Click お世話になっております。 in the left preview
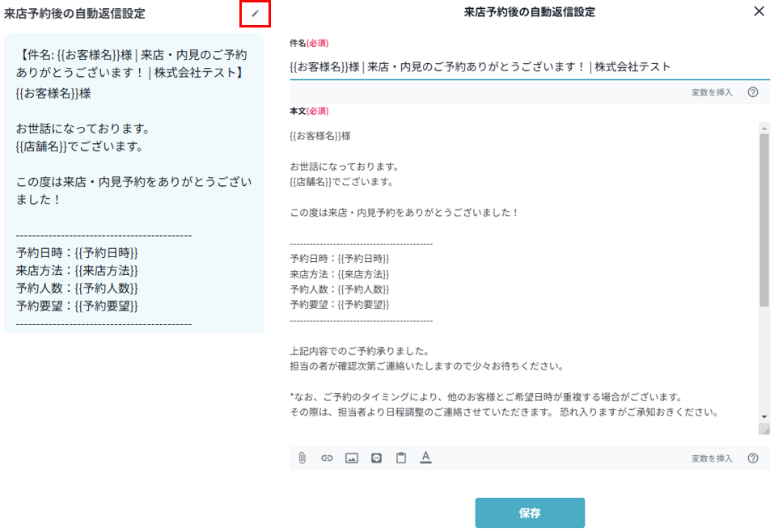774x532 pixels. point(83,129)
